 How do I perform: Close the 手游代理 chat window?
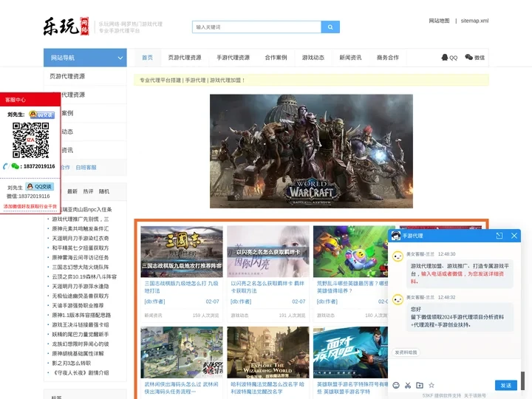(514, 236)
